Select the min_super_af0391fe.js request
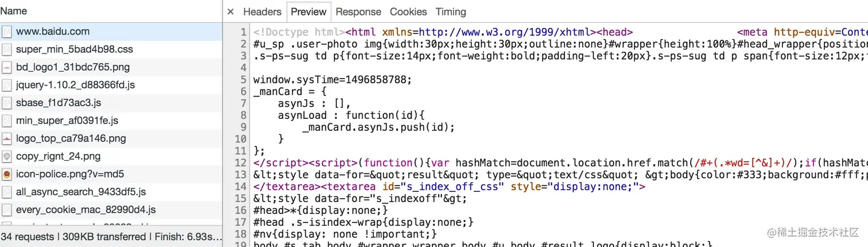868x247 pixels. point(111,121)
